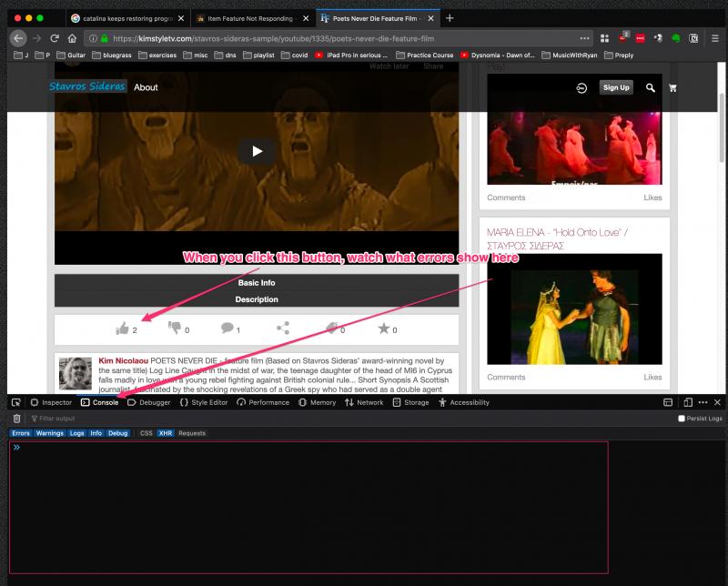This screenshot has width=728, height=586.
Task: Click the share icon under the video
Action: (283, 328)
